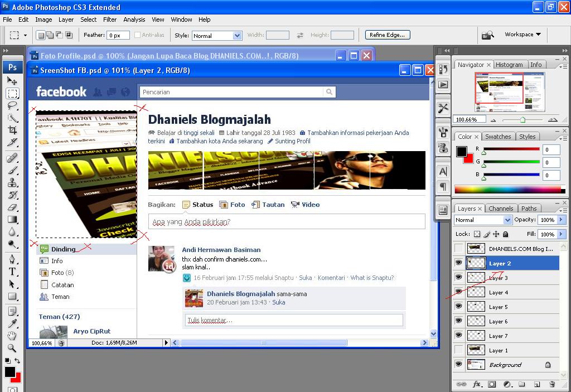Select the Dodge tool
Viewport: 571px width, 392px height.
[12, 244]
